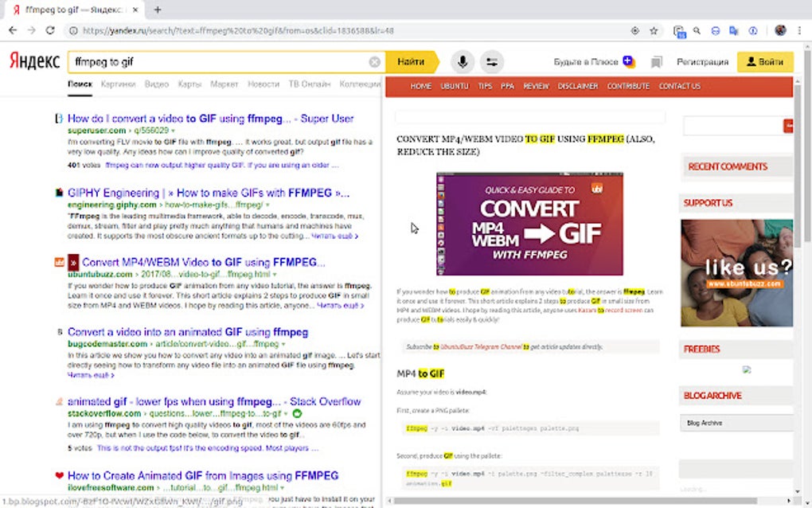Switch to the Картинки search tab

120,84
